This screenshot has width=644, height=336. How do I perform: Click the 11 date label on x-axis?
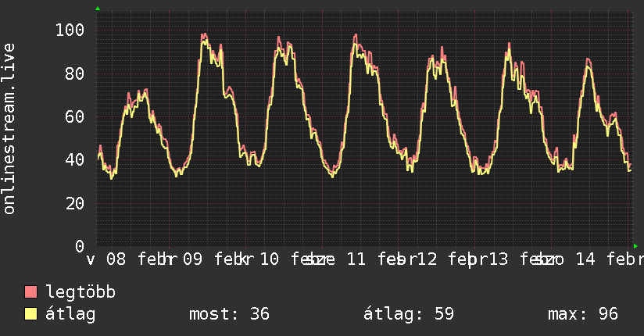[356, 259]
